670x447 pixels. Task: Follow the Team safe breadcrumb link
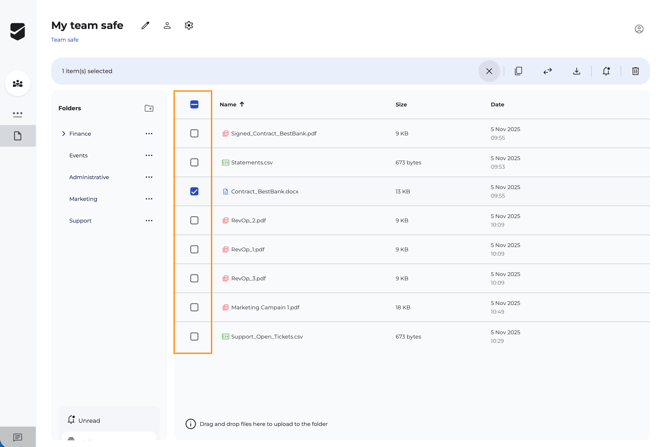point(65,40)
